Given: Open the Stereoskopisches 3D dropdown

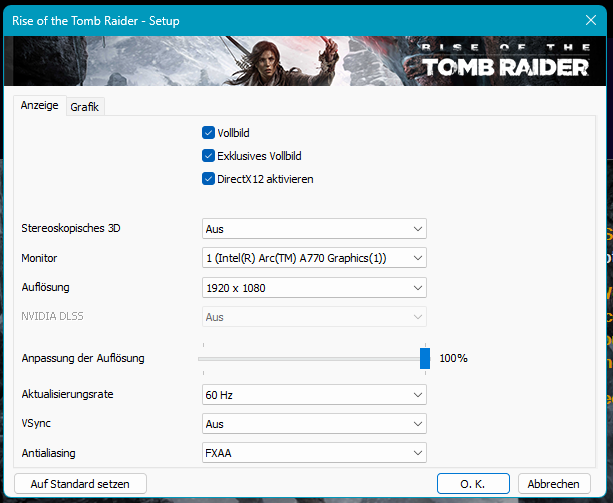Looking at the screenshot, I should [314, 229].
